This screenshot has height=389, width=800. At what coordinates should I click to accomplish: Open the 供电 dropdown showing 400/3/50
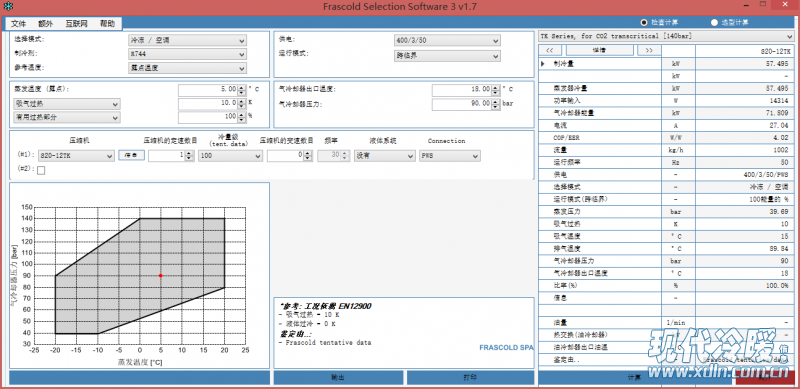447,40
